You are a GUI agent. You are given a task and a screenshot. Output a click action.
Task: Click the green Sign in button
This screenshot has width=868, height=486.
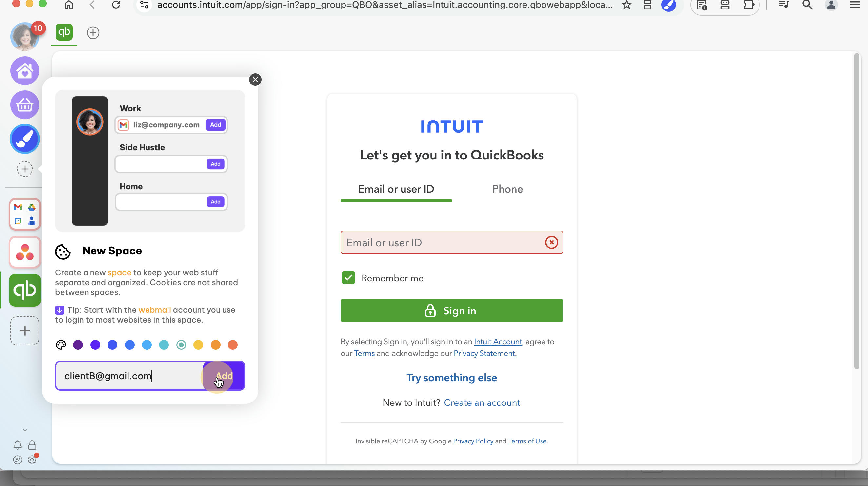tap(452, 310)
